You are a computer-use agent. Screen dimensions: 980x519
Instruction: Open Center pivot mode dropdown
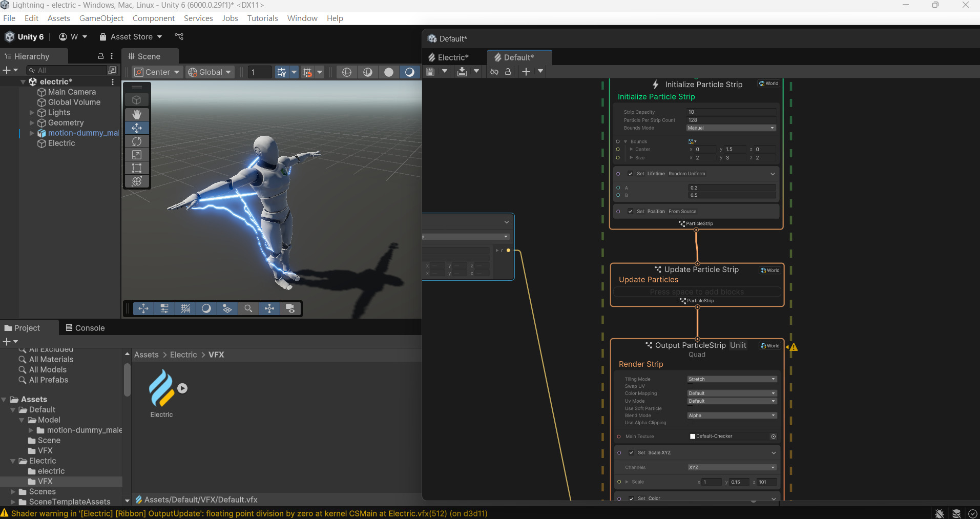click(157, 72)
